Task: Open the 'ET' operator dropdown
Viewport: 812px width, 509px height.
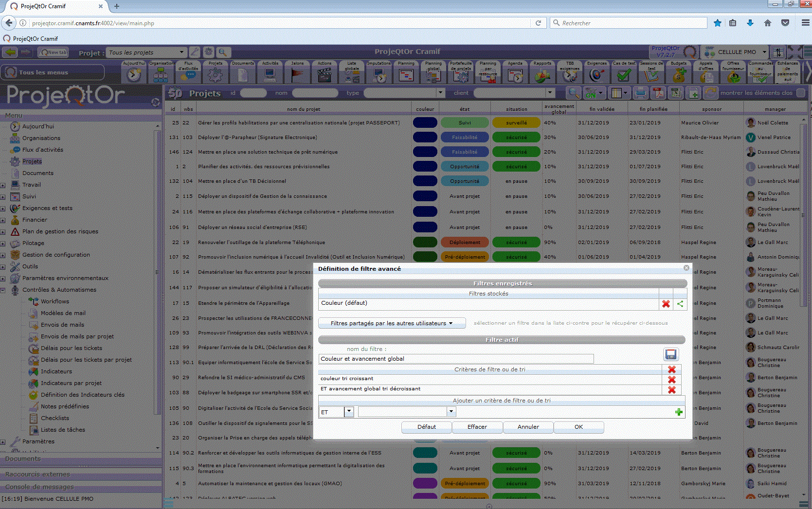Action: tap(348, 412)
